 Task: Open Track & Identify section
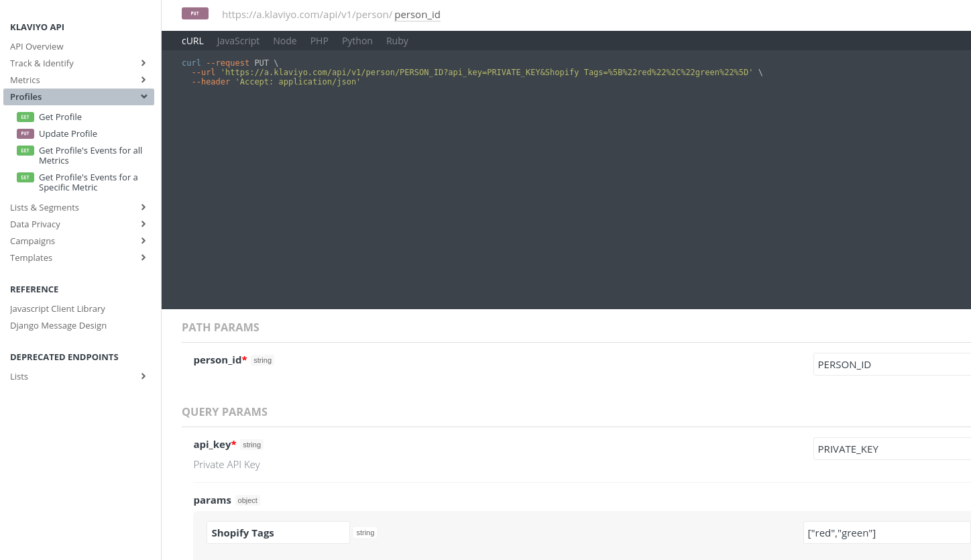(x=42, y=63)
